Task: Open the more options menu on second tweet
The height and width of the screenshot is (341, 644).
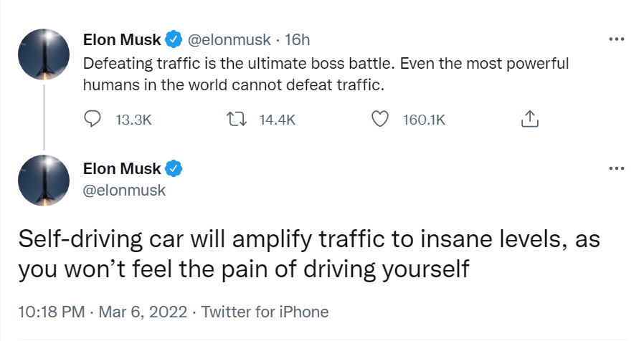Action: (x=616, y=168)
